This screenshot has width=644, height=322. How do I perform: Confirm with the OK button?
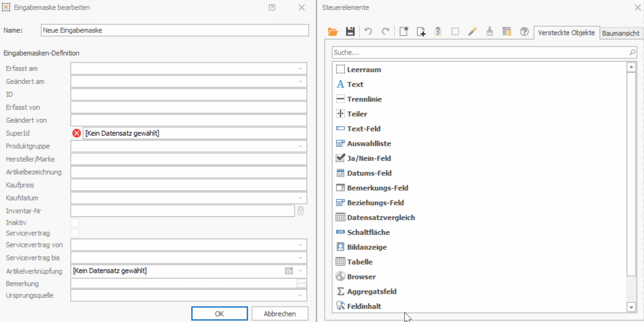pos(219,314)
